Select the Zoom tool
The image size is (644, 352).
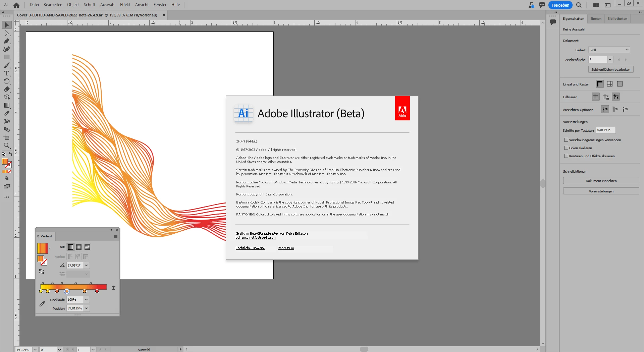(7, 146)
